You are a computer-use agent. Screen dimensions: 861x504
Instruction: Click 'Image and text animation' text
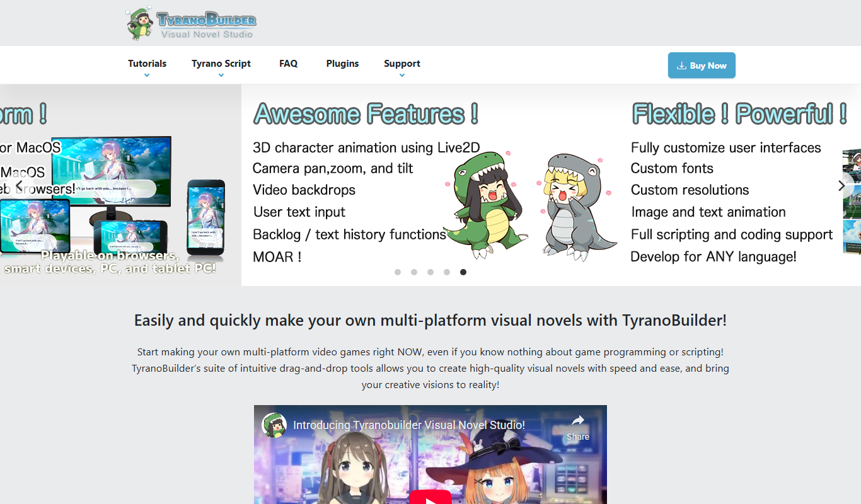pos(708,212)
